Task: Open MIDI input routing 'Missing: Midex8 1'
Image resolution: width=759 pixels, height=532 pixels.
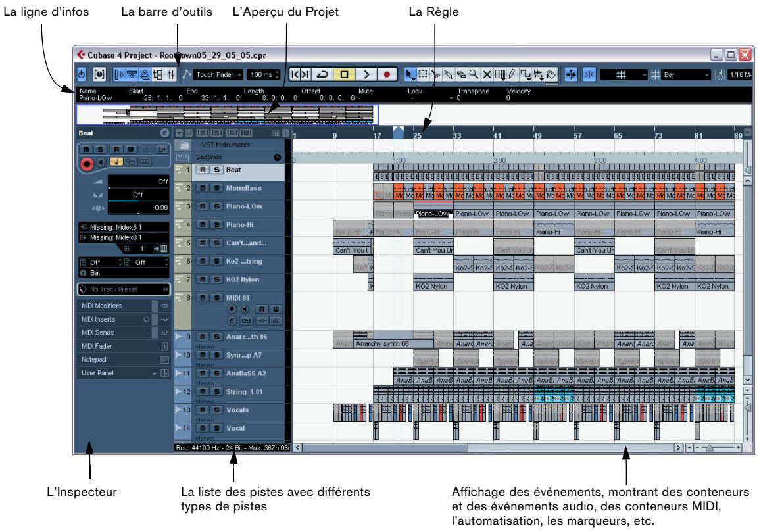Action: tap(124, 227)
